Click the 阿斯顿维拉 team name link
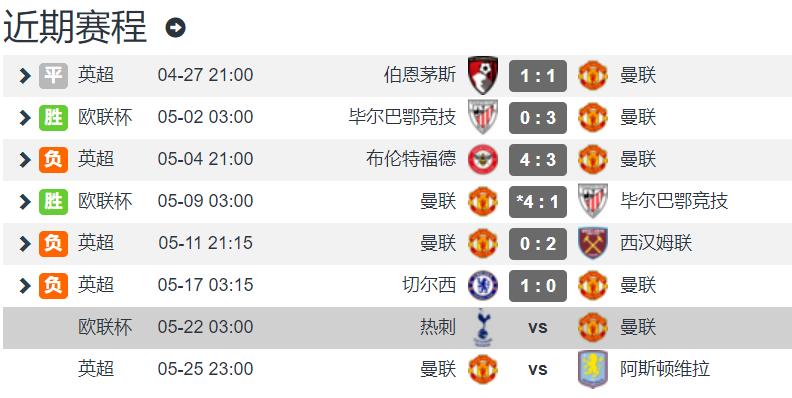 pyautogui.click(x=665, y=369)
